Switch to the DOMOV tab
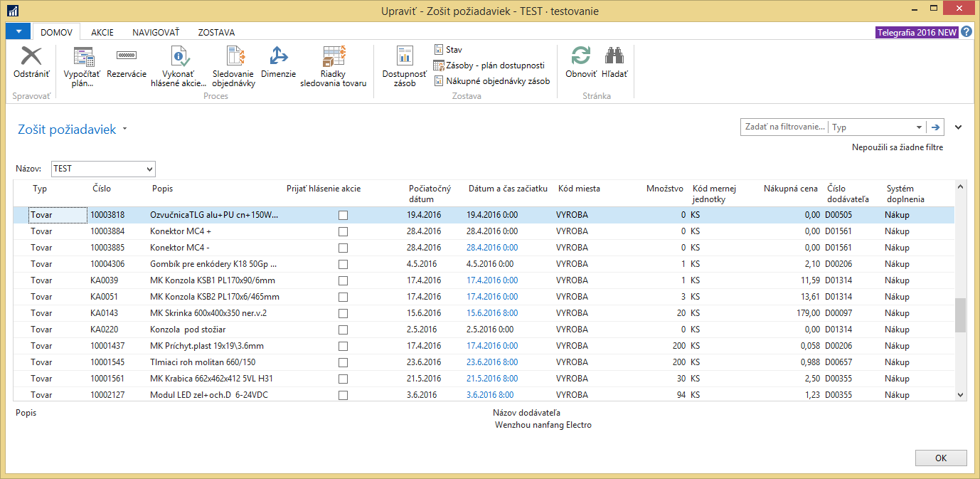Image resolution: width=980 pixels, height=479 pixels. (x=56, y=32)
